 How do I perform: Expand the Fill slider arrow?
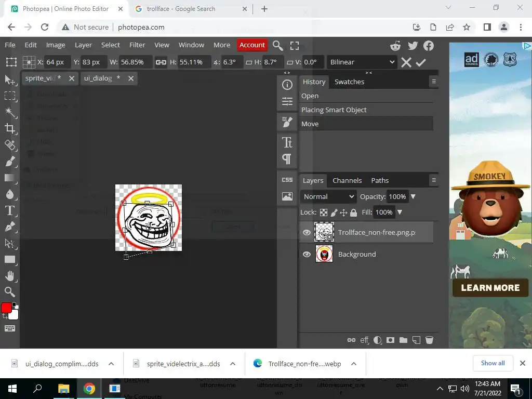[x=400, y=212]
